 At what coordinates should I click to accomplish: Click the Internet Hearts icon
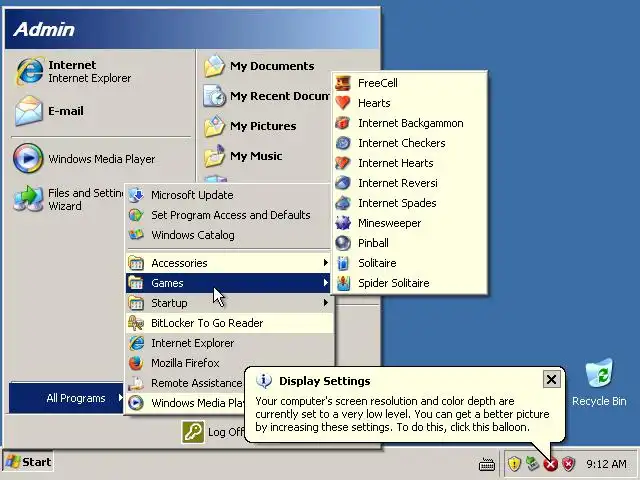tap(343, 163)
